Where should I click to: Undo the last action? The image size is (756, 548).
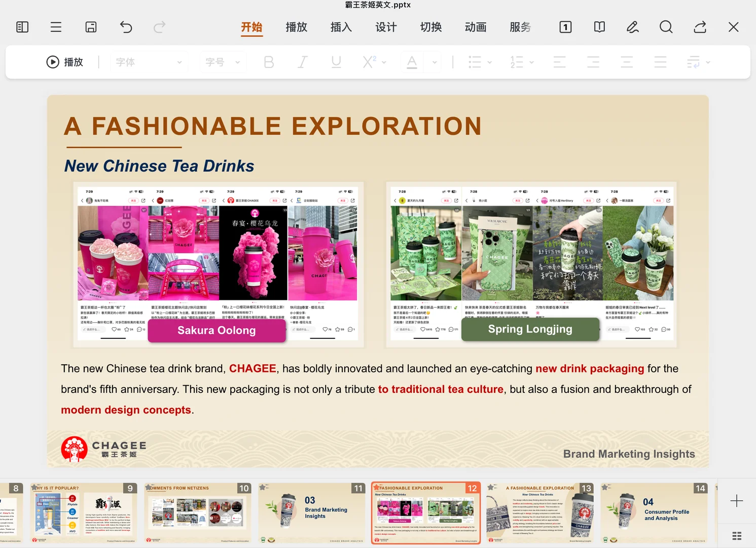(x=126, y=27)
